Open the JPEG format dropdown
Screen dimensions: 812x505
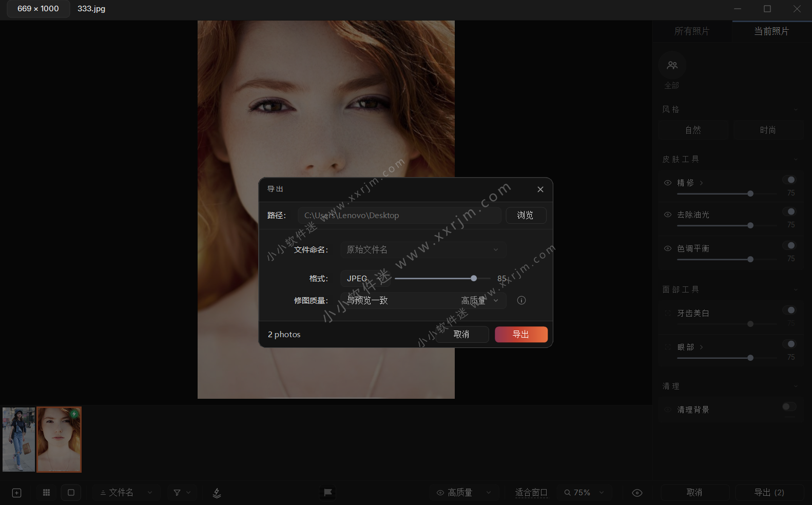[x=365, y=278]
